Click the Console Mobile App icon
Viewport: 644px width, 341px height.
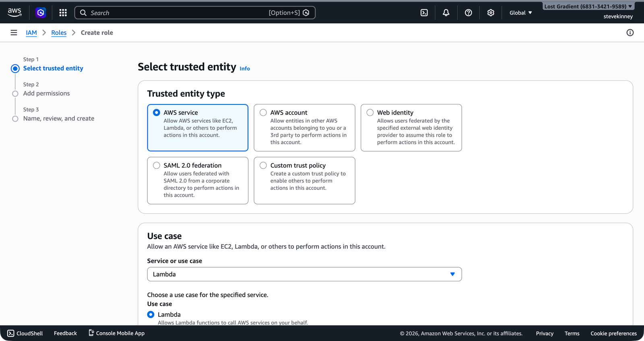point(91,333)
